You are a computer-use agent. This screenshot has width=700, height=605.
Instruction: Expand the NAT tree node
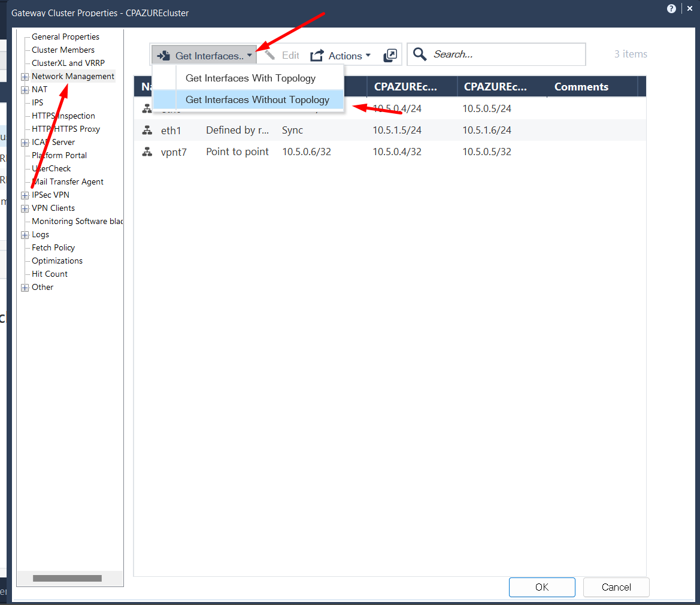(25, 89)
